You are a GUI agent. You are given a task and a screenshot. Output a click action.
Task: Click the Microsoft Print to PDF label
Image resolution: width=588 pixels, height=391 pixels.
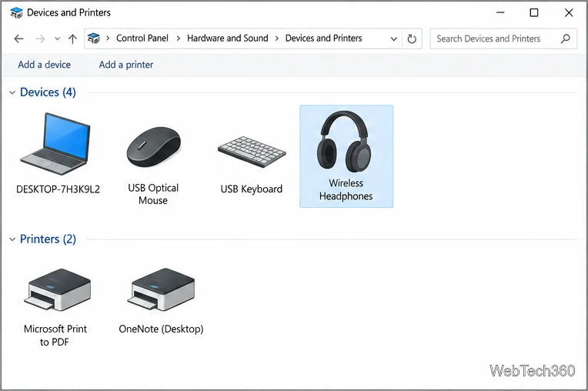click(55, 335)
